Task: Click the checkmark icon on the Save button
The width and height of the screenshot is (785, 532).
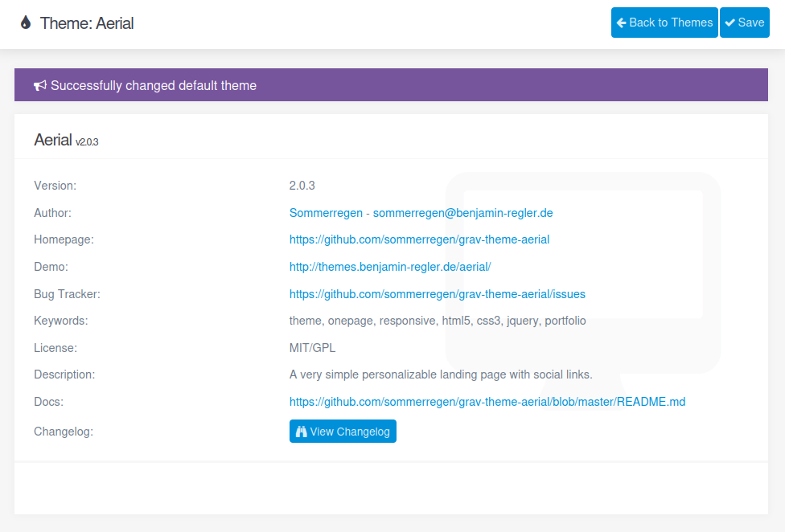Action: 730,23
